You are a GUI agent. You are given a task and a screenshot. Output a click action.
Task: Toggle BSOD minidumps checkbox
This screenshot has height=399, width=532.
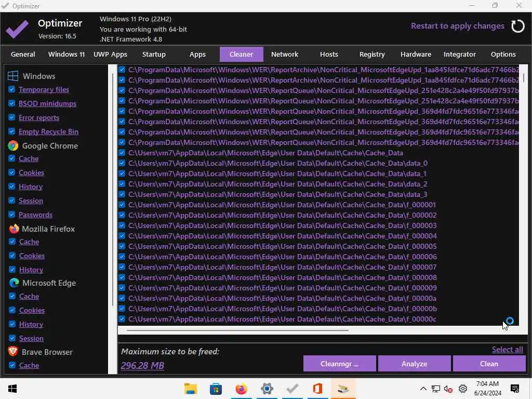[11, 103]
